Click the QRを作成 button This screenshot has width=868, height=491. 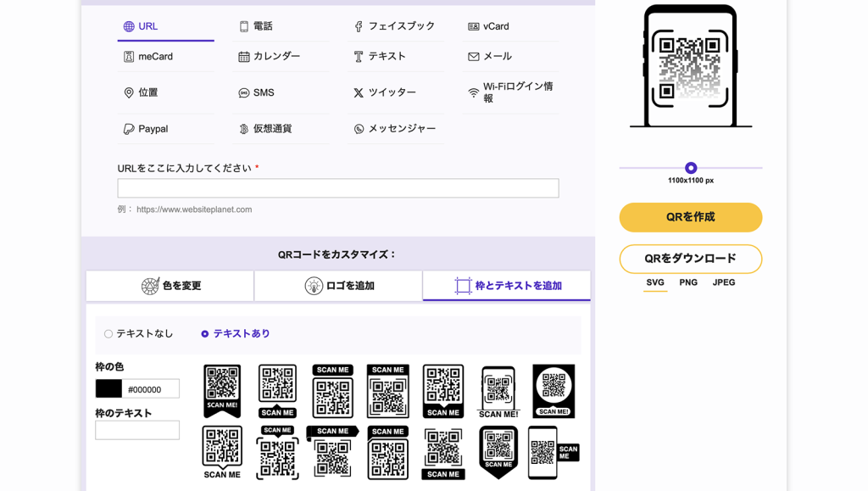coord(690,217)
